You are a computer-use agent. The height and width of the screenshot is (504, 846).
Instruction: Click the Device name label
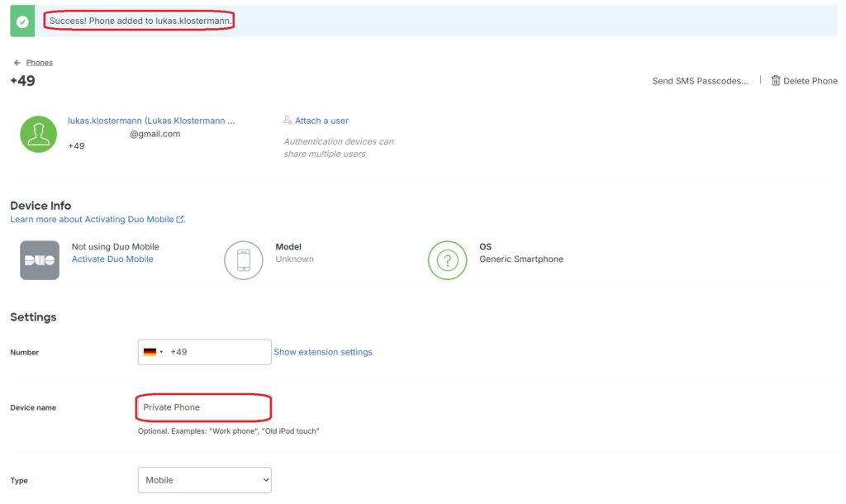pos(33,407)
